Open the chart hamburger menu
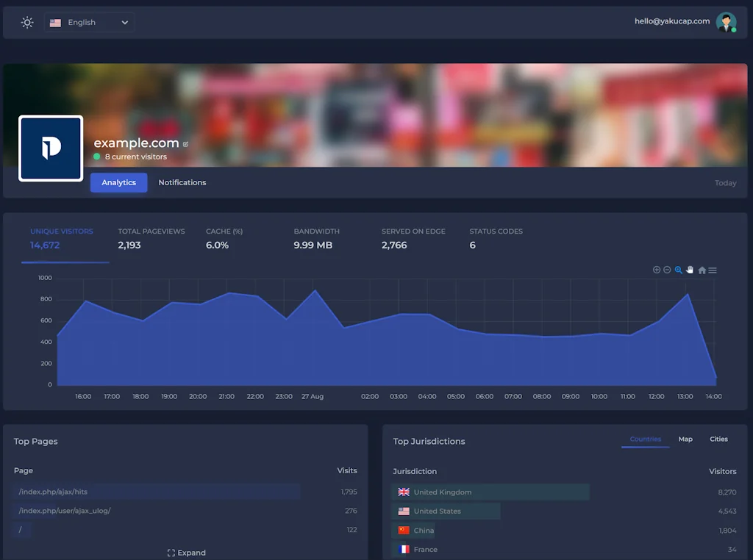The width and height of the screenshot is (753, 560). coord(713,270)
